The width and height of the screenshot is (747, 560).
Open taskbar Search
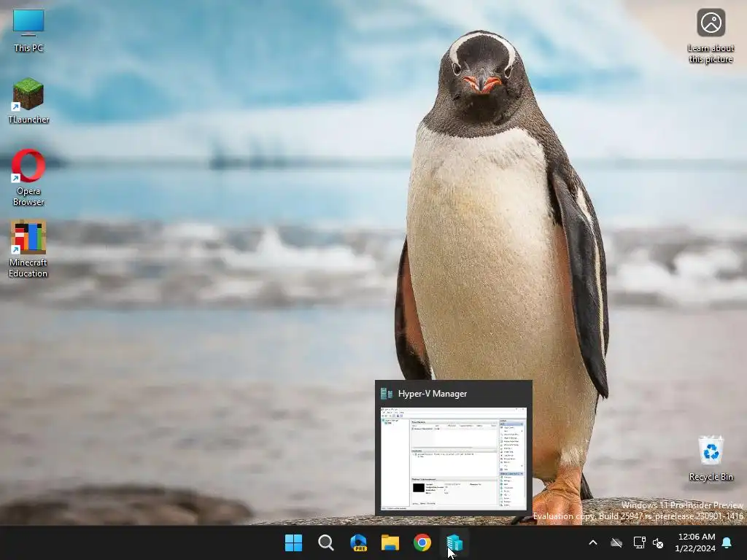point(326,542)
